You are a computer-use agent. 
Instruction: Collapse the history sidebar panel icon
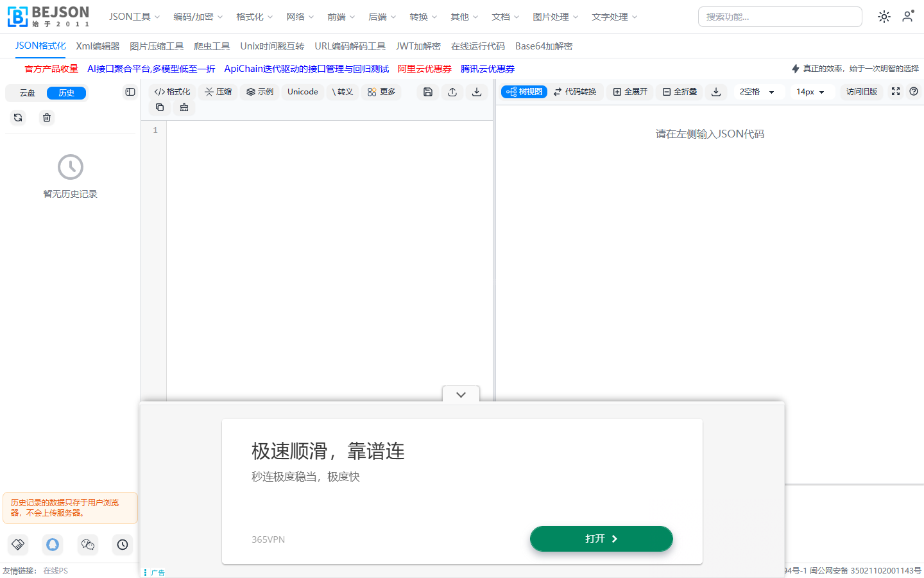click(x=130, y=92)
